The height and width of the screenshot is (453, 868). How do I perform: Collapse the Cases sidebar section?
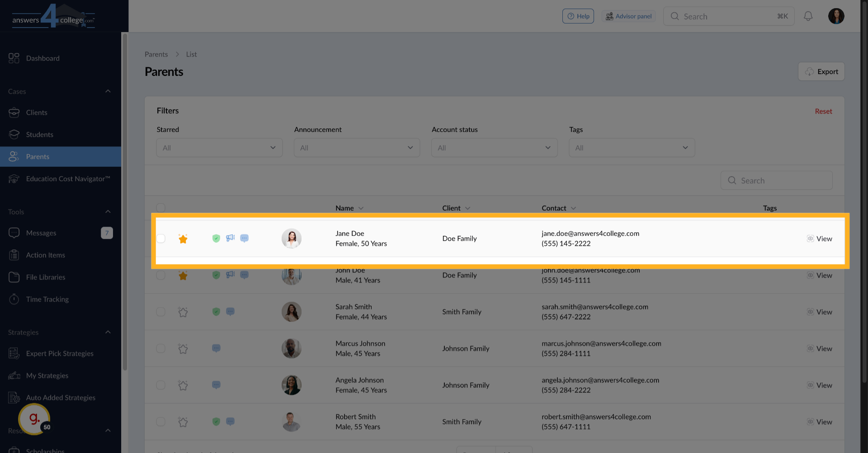coord(108,91)
